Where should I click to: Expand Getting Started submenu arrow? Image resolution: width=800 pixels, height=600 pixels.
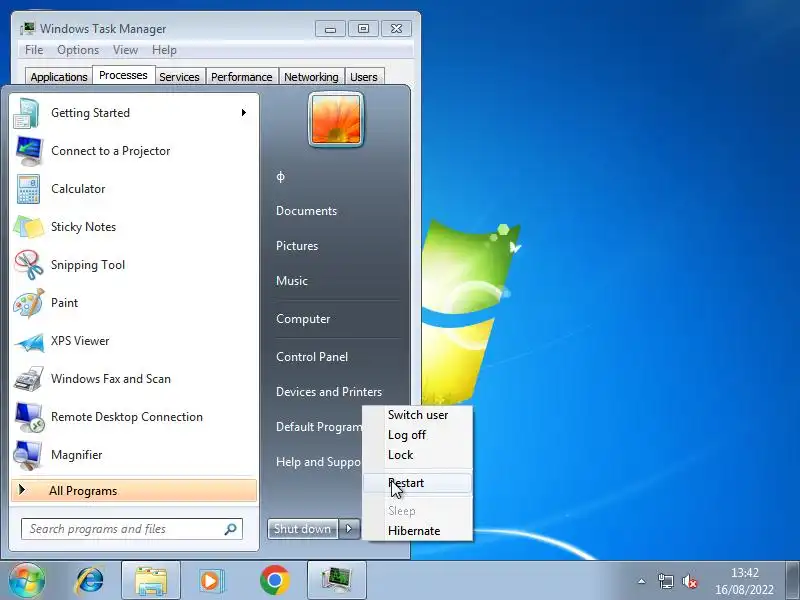pos(244,112)
